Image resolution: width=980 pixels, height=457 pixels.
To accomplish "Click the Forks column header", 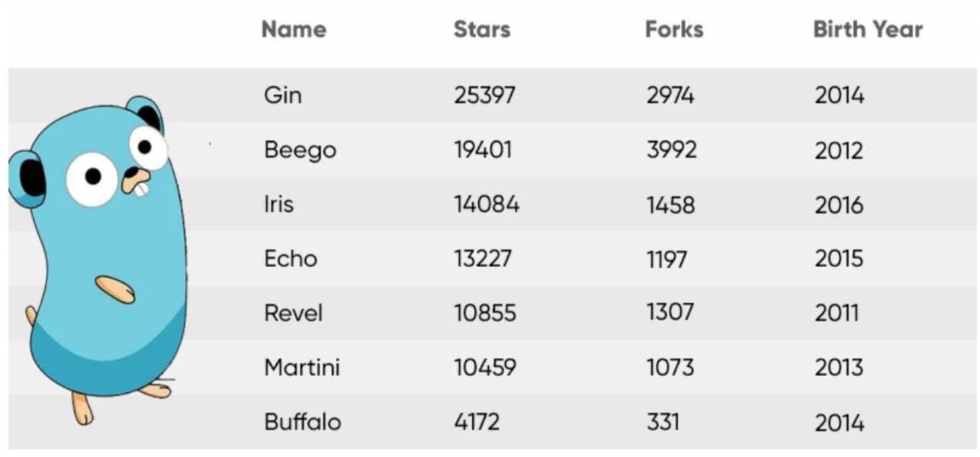I will pyautogui.click(x=674, y=30).
